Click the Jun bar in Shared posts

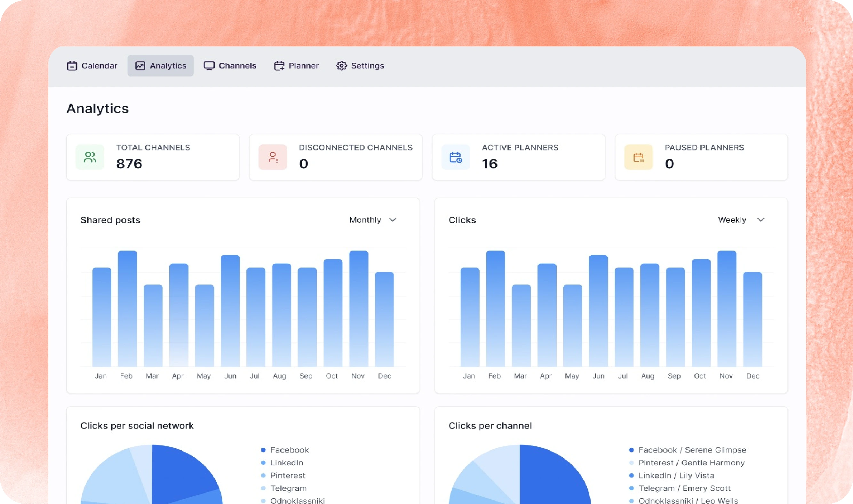coord(230,311)
